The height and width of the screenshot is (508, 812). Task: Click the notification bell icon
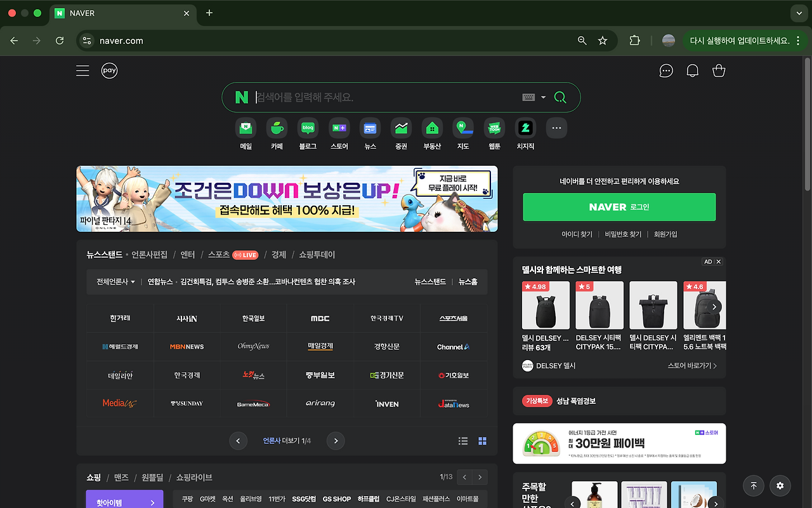click(692, 70)
